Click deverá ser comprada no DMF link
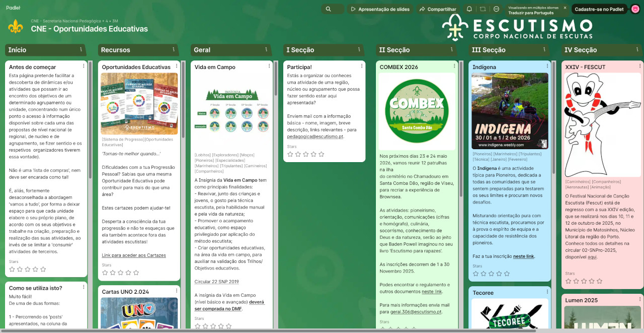Screen dimensions: 644x333 (x=229, y=305)
